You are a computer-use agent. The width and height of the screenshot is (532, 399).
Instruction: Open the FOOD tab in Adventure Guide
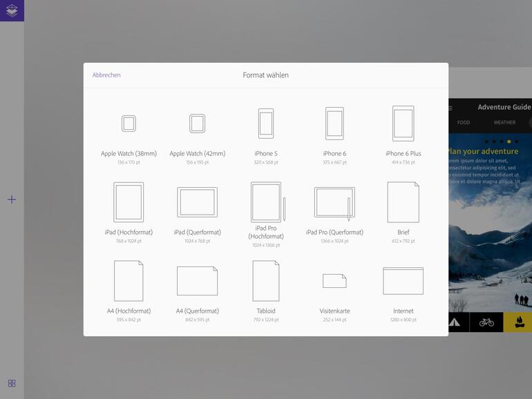click(x=464, y=122)
